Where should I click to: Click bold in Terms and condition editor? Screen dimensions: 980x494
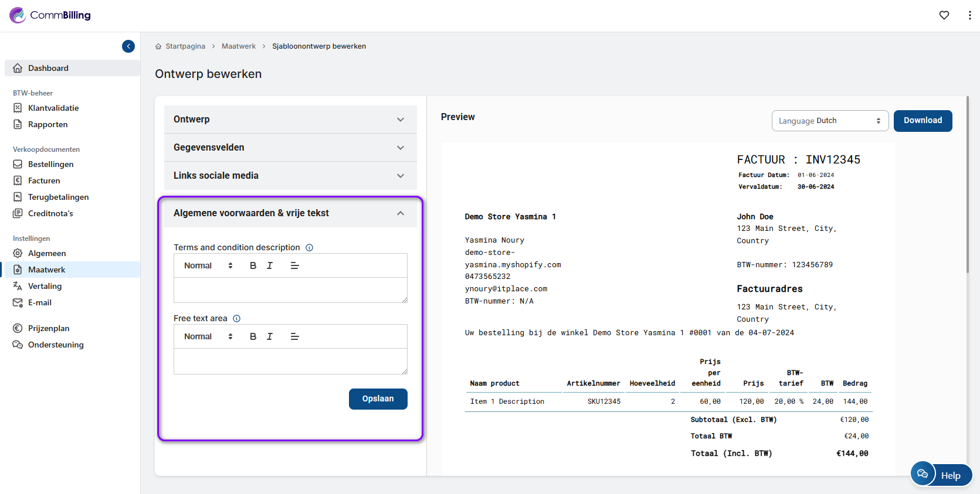[253, 265]
